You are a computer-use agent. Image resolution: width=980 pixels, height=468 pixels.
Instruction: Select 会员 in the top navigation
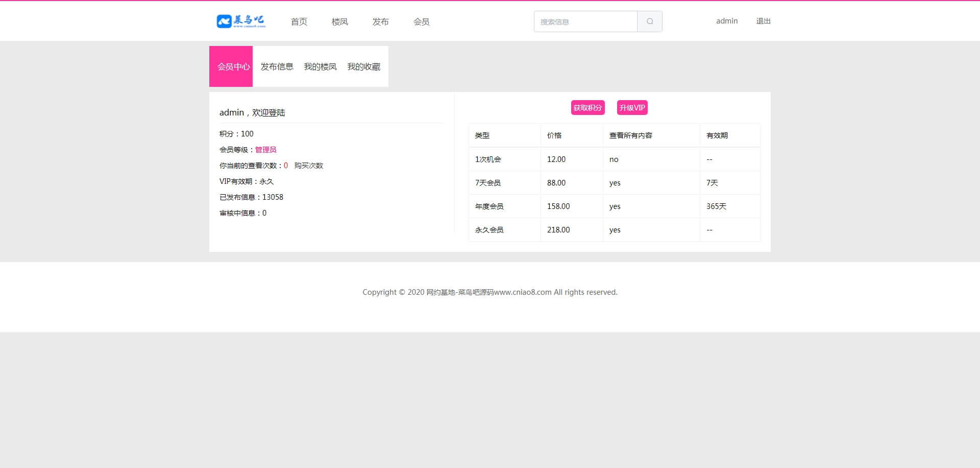422,21
